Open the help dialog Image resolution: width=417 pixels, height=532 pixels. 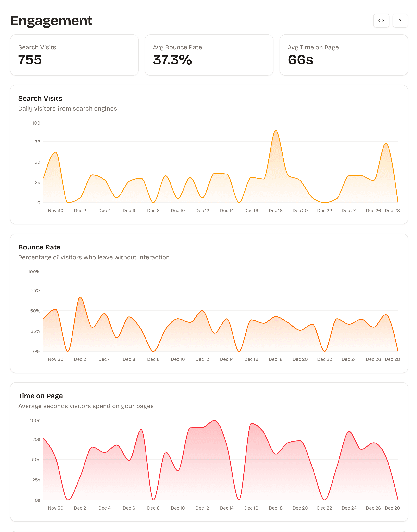click(x=400, y=21)
